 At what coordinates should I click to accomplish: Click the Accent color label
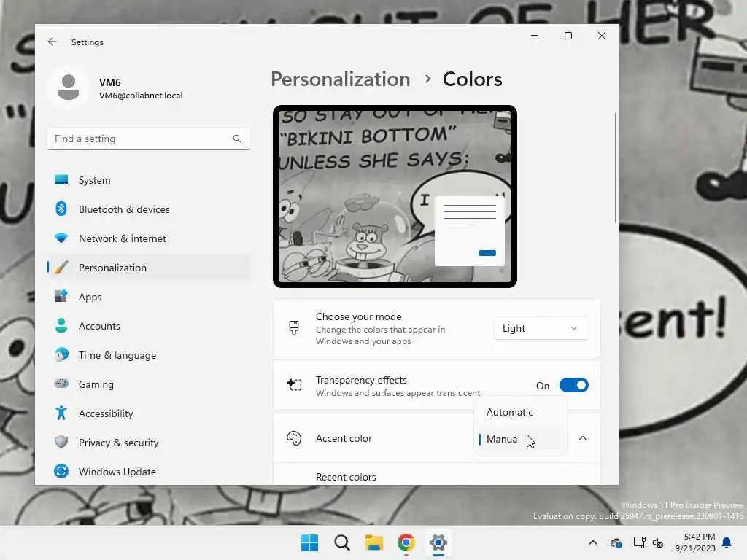[344, 438]
